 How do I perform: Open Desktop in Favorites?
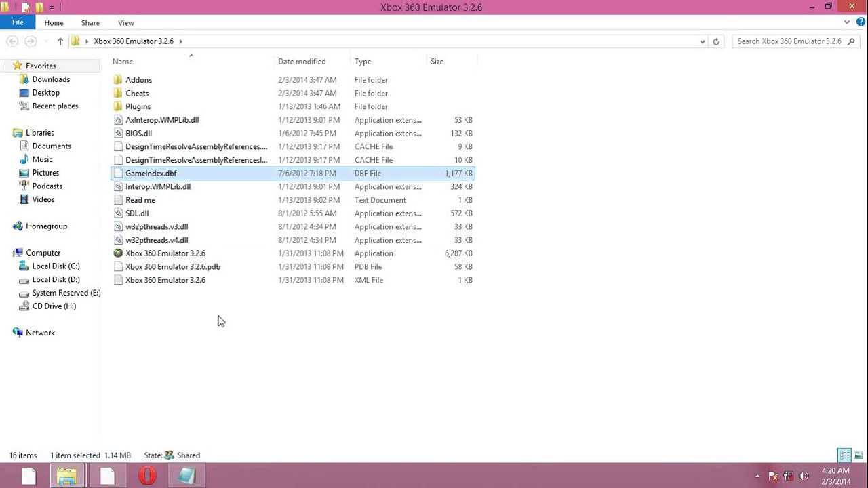(45, 93)
